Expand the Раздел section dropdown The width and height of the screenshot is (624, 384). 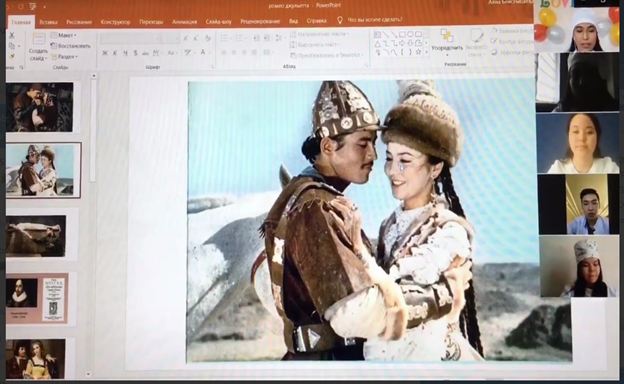coord(64,57)
